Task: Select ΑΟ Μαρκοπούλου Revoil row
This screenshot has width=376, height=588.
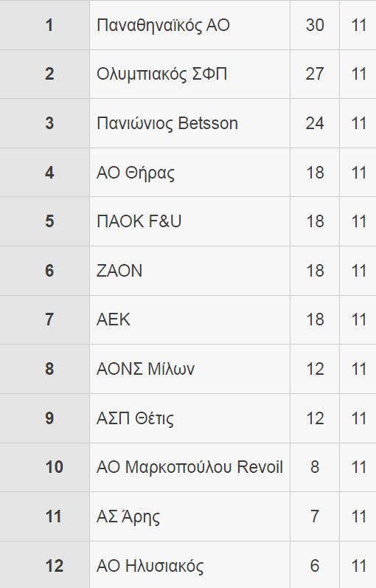Action: (x=189, y=467)
